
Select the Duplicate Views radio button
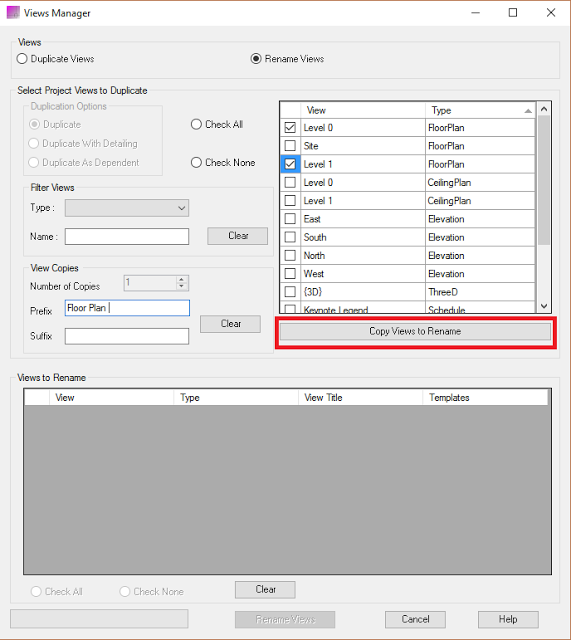pyautogui.click(x=22, y=59)
